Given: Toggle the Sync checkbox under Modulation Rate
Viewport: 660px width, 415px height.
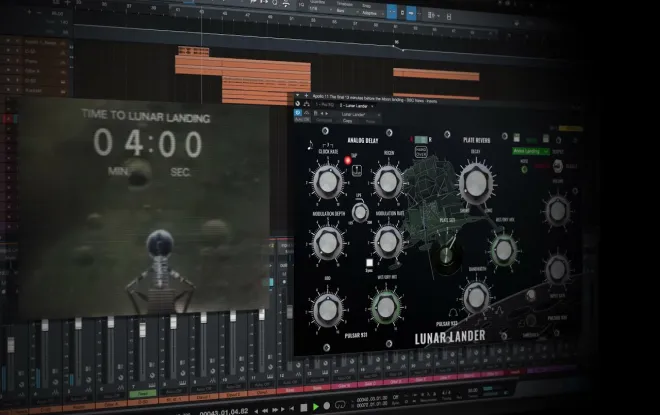Looking at the screenshot, I should [x=369, y=263].
